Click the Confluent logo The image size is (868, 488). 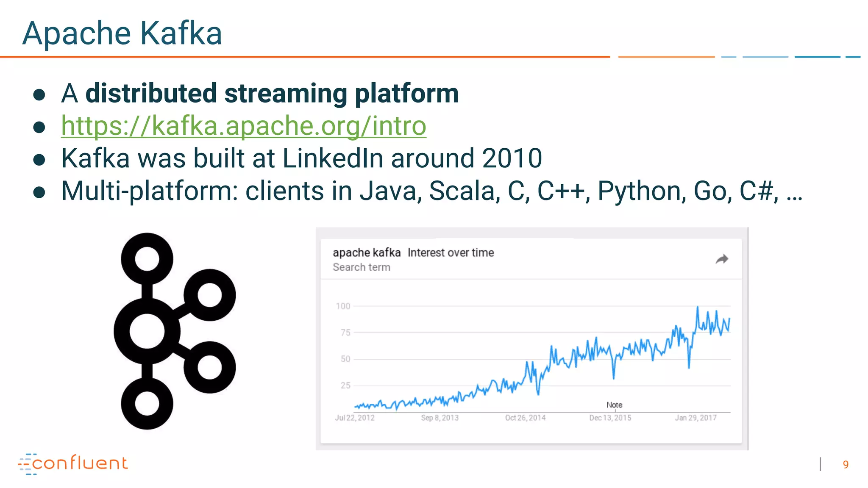tap(73, 463)
